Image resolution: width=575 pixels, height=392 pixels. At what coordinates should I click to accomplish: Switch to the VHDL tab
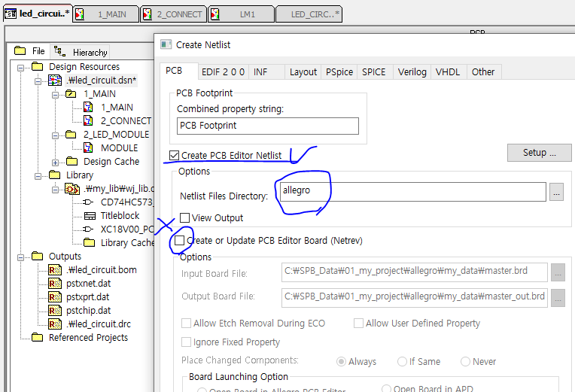(449, 72)
